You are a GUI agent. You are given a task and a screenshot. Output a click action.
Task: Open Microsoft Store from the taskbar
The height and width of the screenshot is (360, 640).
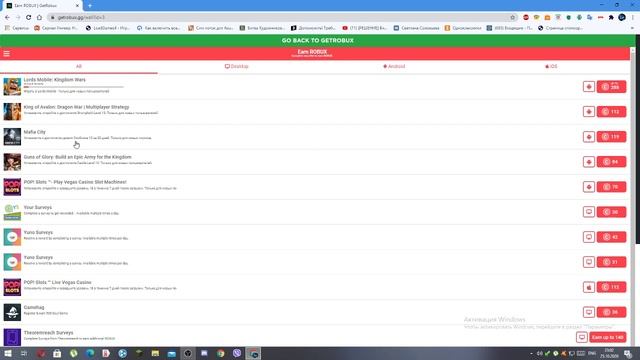tap(57, 353)
